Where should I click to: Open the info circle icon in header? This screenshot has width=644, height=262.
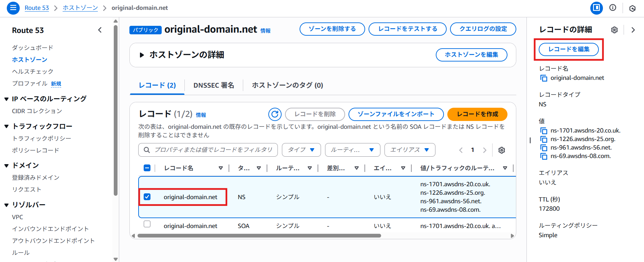(x=613, y=7)
